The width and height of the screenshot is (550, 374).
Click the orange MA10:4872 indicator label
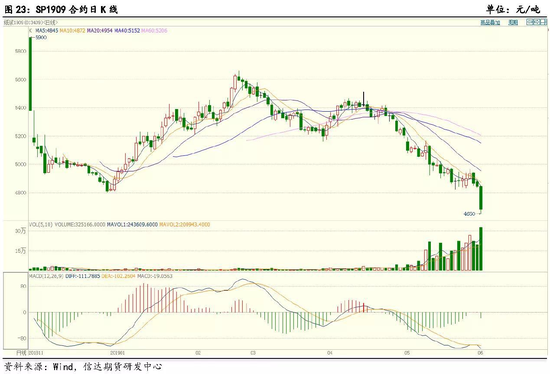[72, 31]
